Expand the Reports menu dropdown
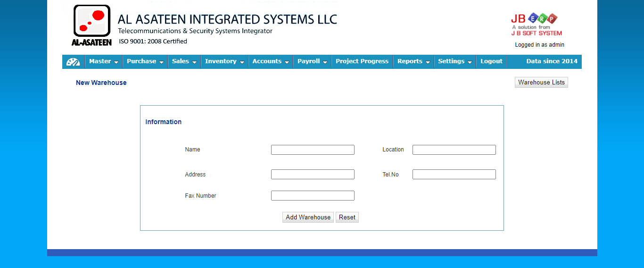644x268 pixels. pos(414,61)
